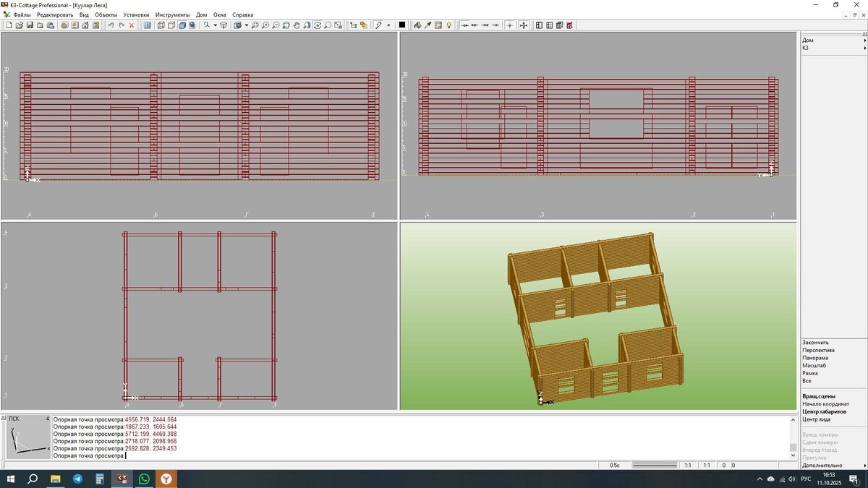Choose Рамка in the side panel

tap(810, 373)
